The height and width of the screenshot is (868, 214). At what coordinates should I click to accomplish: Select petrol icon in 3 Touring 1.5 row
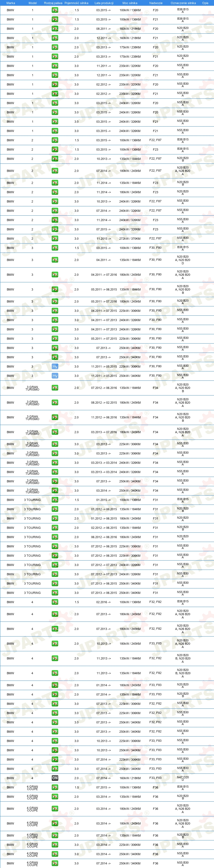click(55, 500)
